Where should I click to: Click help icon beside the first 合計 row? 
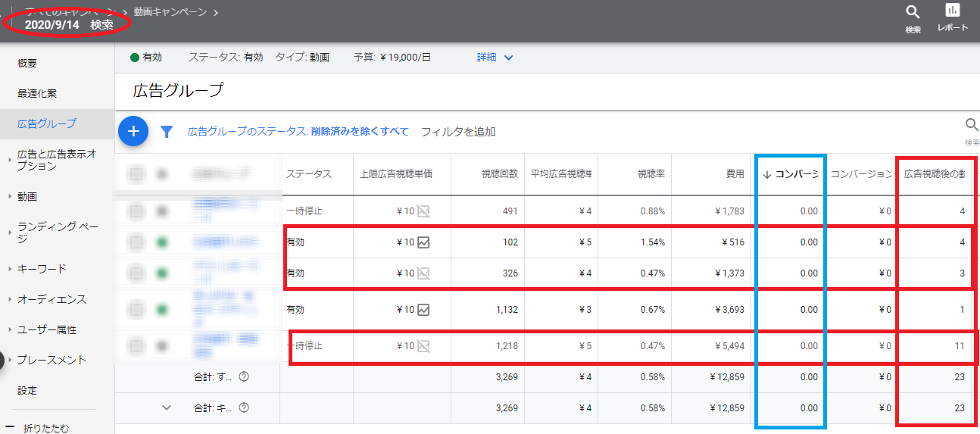point(244,376)
